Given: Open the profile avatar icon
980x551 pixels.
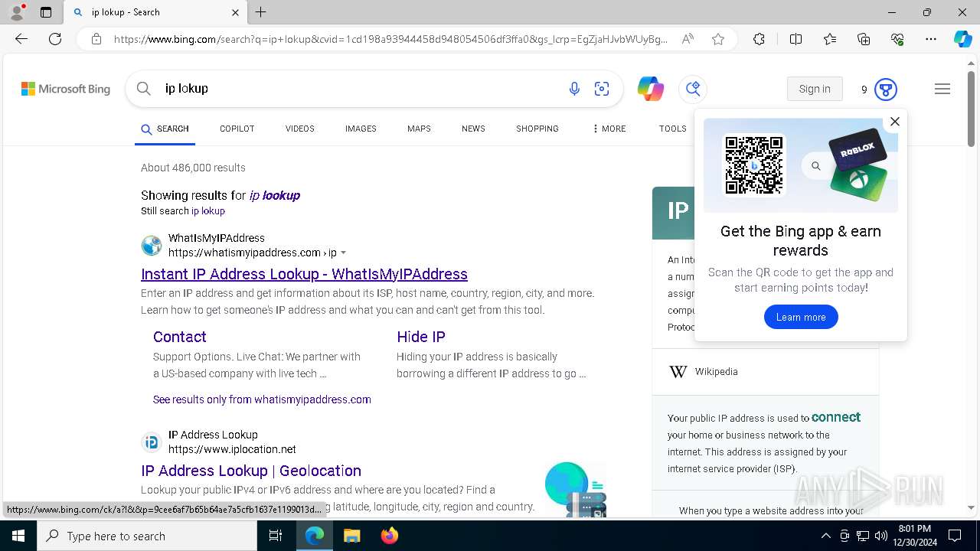Looking at the screenshot, I should pos(17,12).
